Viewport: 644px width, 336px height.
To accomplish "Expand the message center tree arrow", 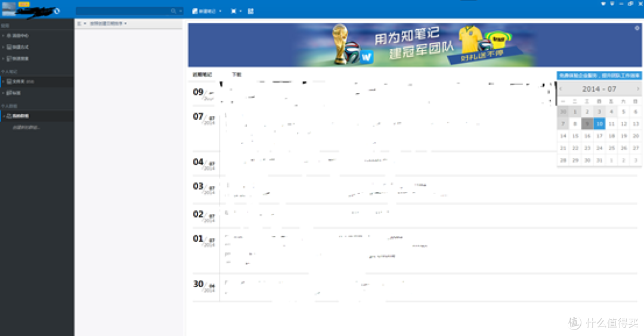I will pos(4,36).
